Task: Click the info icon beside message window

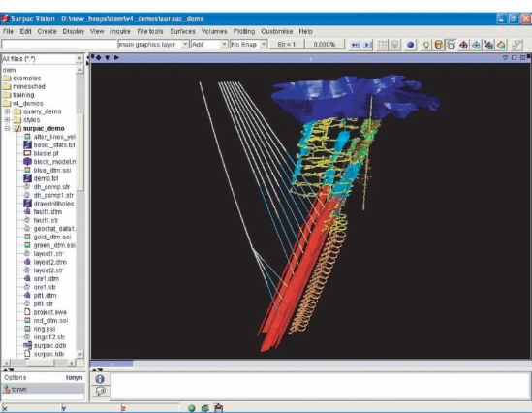Action: [x=100, y=379]
